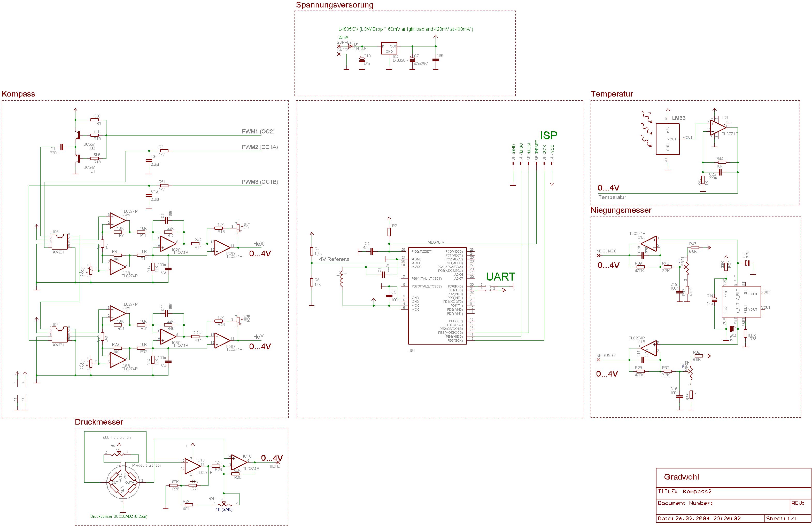This screenshot has width=812, height=526.
Task: Select the round pressure sensor bridge symbol
Action: [x=123, y=483]
